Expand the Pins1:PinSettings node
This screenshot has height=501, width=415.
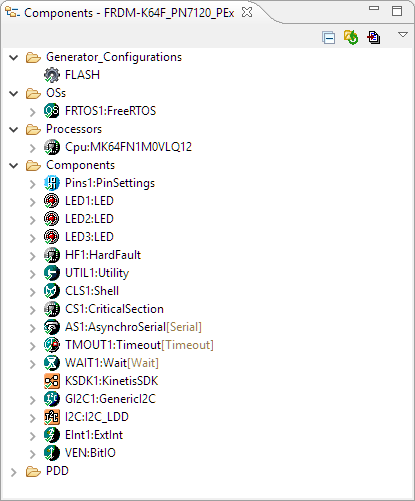point(32,184)
